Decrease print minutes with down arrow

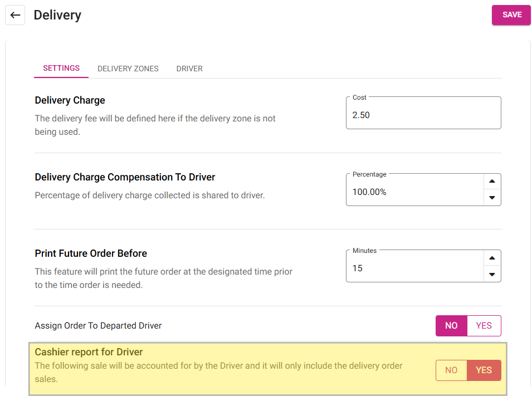(x=492, y=274)
